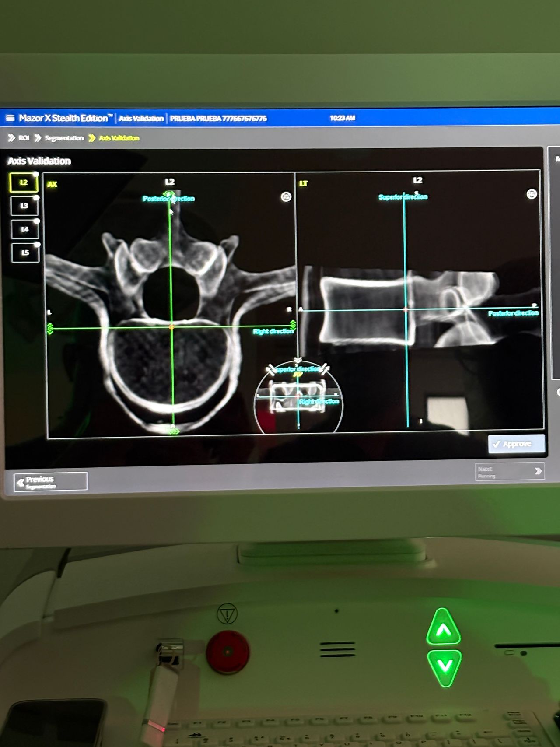This screenshot has width=560, height=747.
Task: Select the L5 vertebra button
Action: (25, 253)
